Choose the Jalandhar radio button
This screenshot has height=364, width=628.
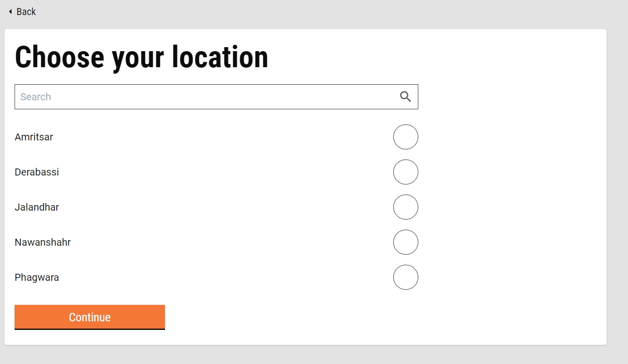405,207
